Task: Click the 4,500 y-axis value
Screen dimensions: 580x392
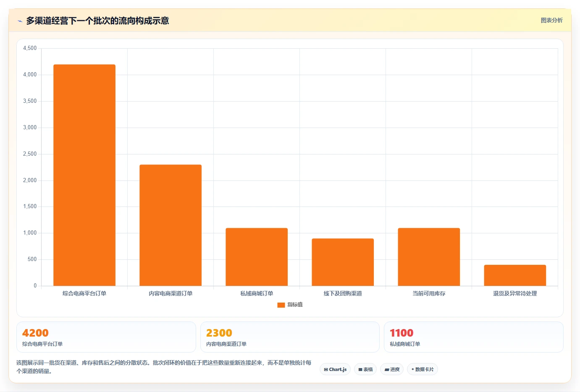Action: pos(30,48)
